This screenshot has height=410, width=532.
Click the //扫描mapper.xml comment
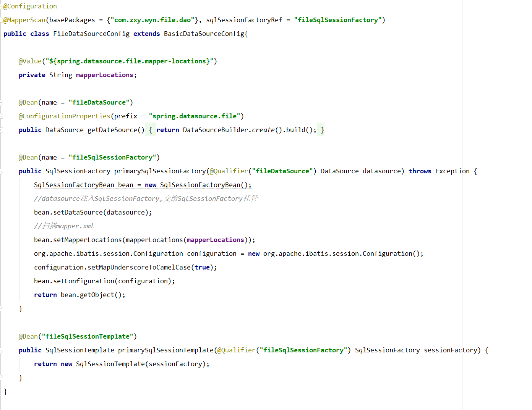tap(64, 226)
